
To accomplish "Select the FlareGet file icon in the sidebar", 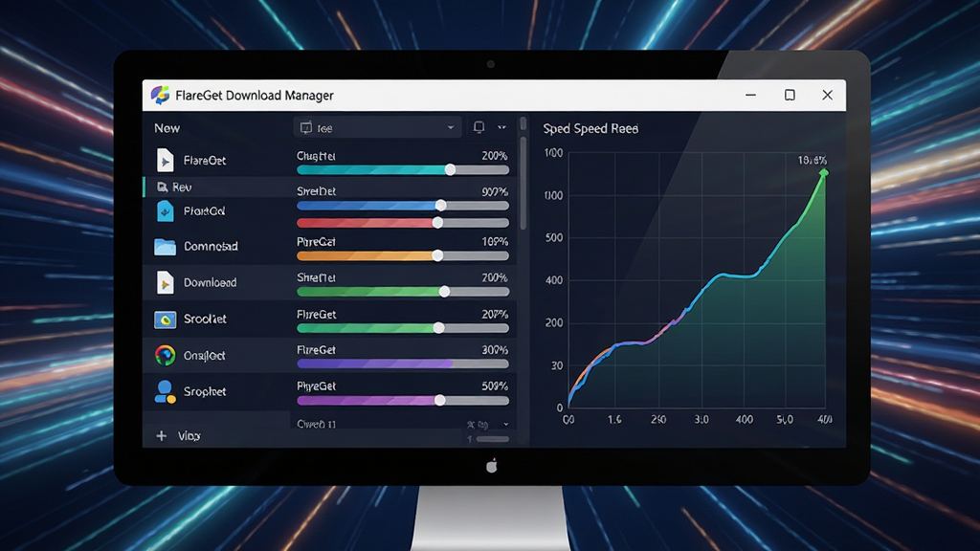I will pos(165,160).
